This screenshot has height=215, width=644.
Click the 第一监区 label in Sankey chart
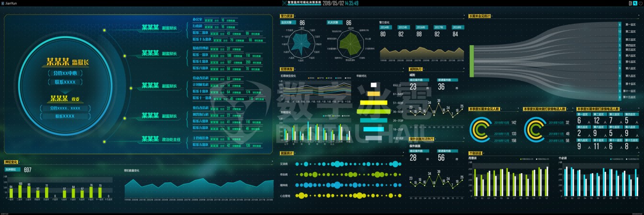coord(632,24)
